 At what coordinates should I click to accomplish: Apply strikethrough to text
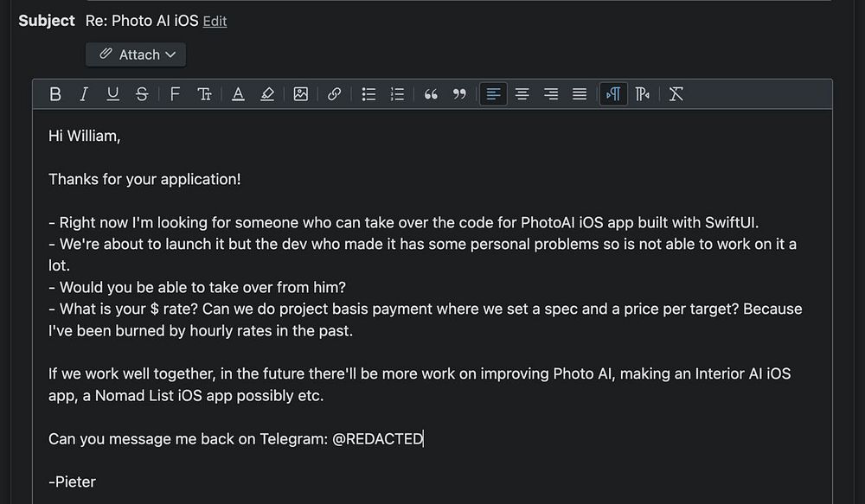point(142,94)
